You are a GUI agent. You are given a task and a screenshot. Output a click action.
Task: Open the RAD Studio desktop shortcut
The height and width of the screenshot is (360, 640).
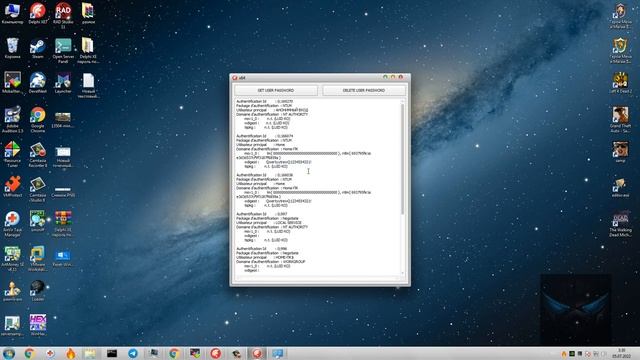63,16
